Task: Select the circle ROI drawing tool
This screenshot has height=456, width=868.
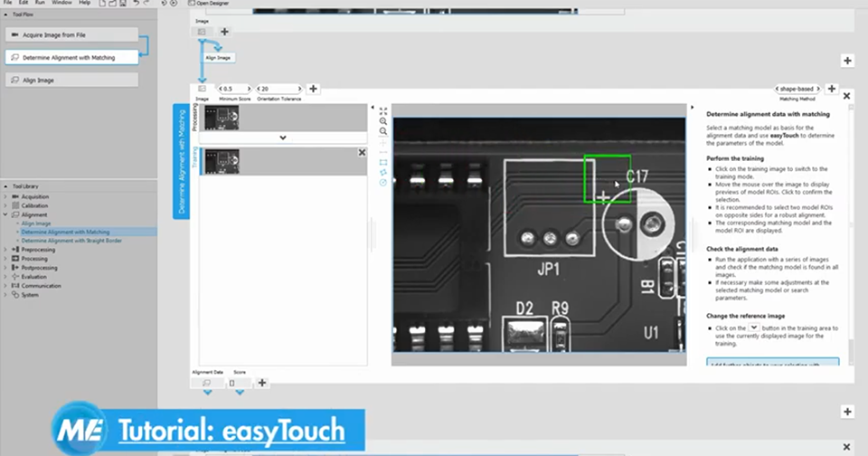Action: (383, 182)
